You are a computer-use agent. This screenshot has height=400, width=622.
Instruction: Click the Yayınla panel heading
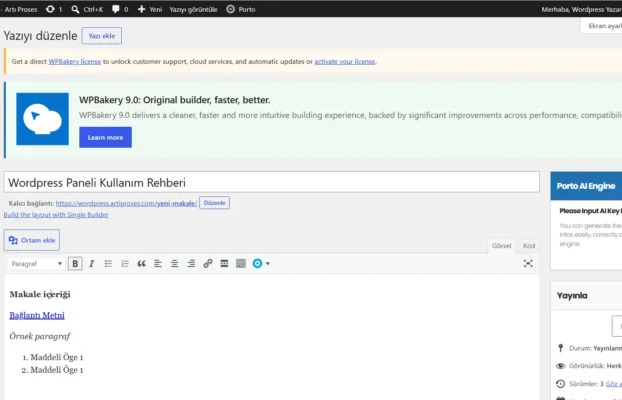click(x=572, y=296)
